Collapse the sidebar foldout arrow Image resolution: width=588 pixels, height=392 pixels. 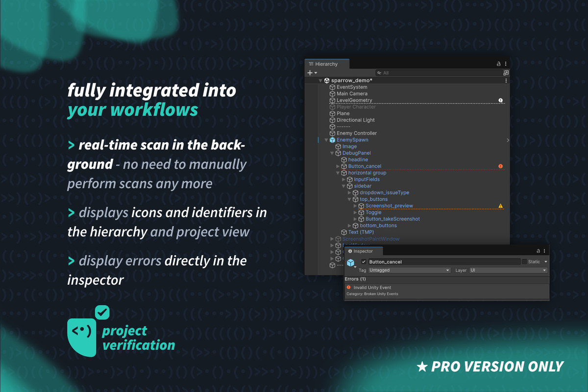[344, 186]
